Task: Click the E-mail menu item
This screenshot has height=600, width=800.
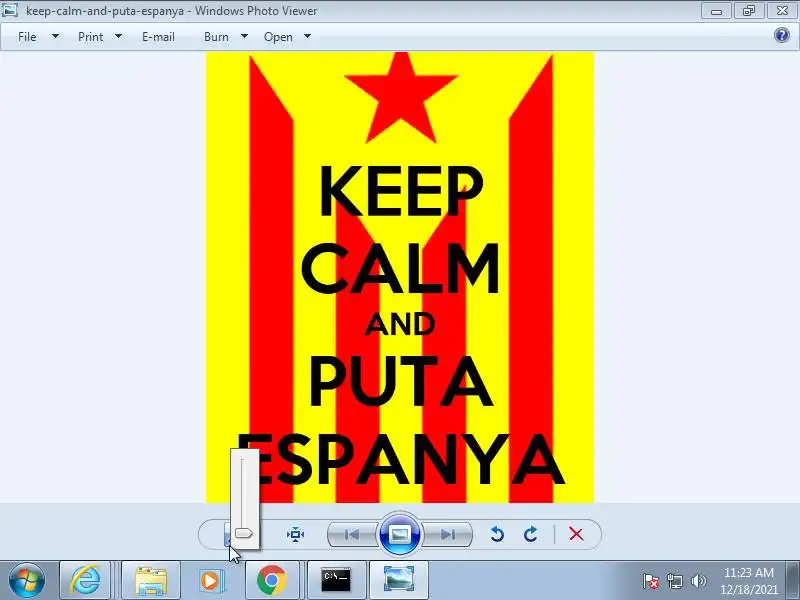Action: tap(158, 37)
